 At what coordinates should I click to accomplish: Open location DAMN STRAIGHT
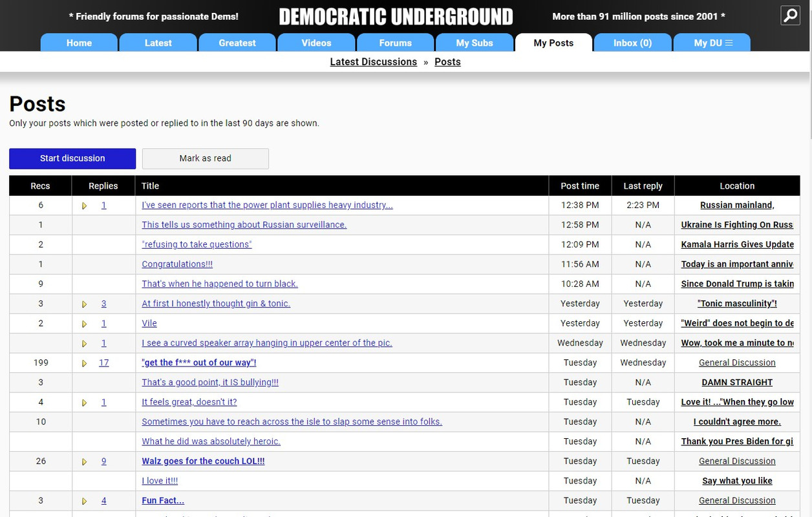point(737,383)
